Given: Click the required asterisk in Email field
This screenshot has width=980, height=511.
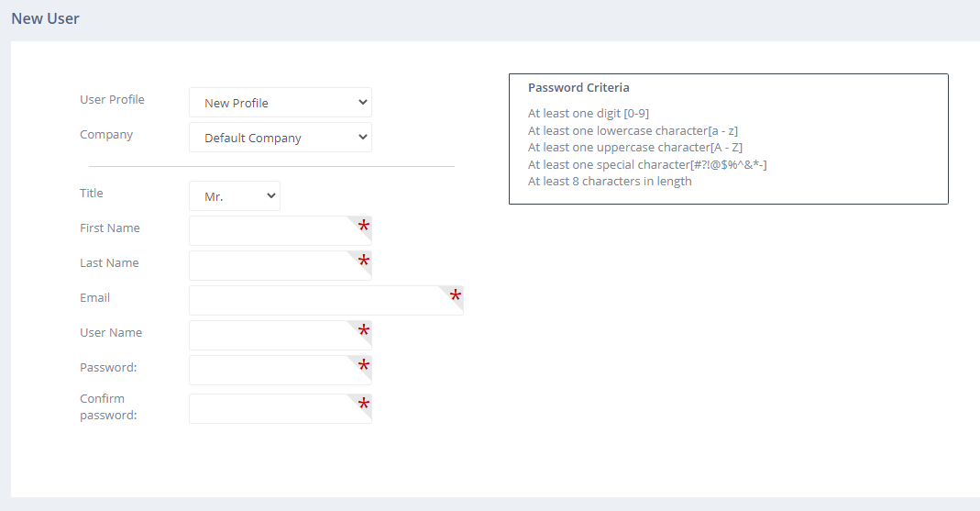Looking at the screenshot, I should tap(456, 295).
